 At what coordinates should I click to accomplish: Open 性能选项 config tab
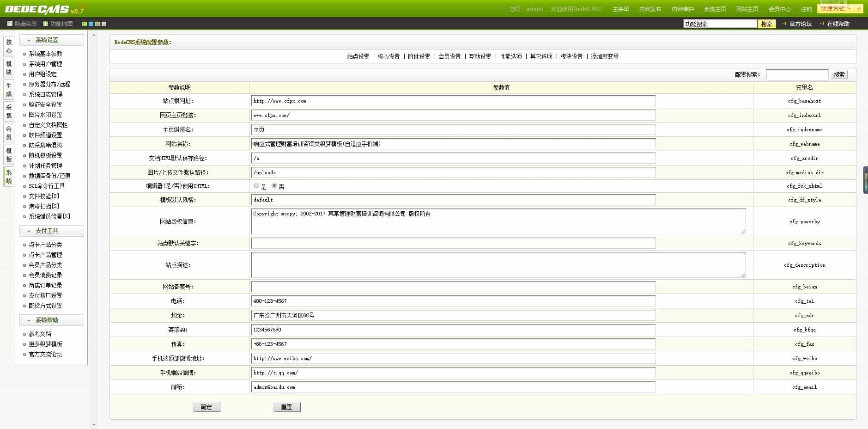coord(510,56)
